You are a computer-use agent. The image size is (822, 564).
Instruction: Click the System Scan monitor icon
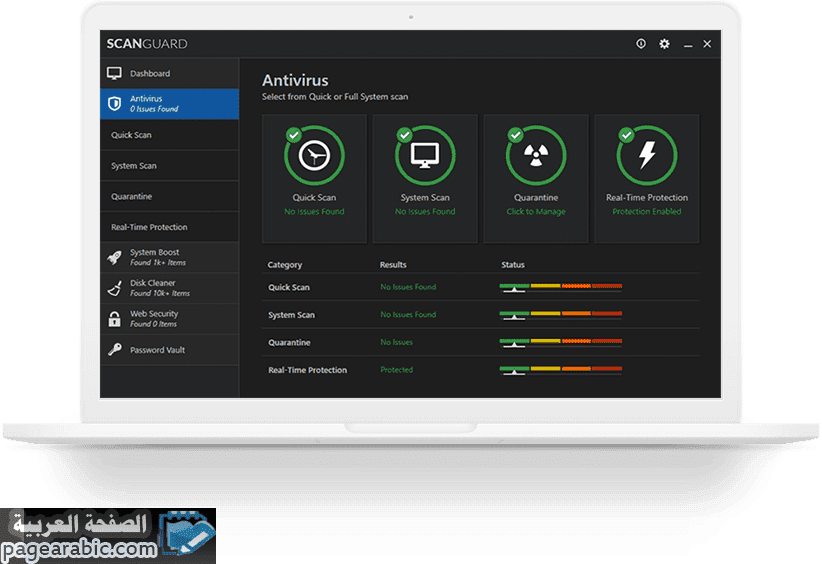pyautogui.click(x=425, y=156)
